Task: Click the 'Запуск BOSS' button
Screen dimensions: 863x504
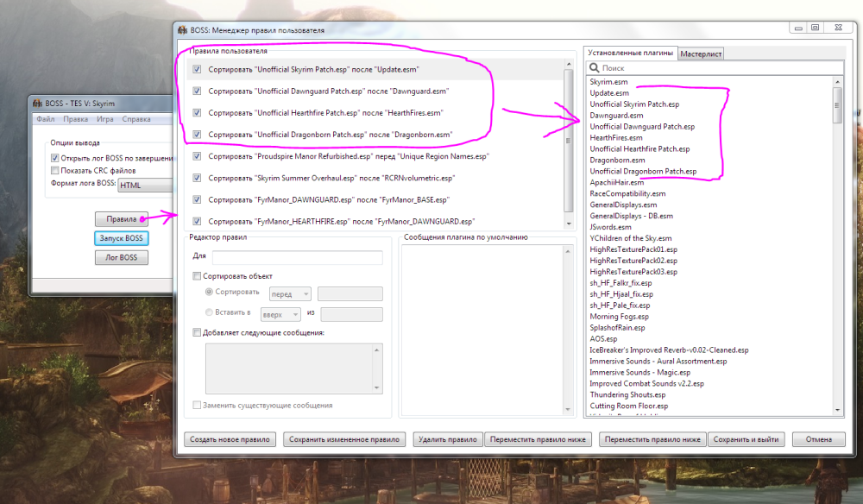Action: point(121,238)
